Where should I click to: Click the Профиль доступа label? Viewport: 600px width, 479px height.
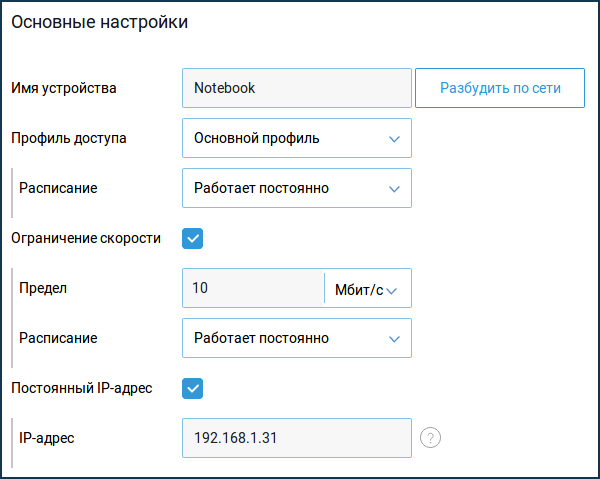tap(69, 138)
